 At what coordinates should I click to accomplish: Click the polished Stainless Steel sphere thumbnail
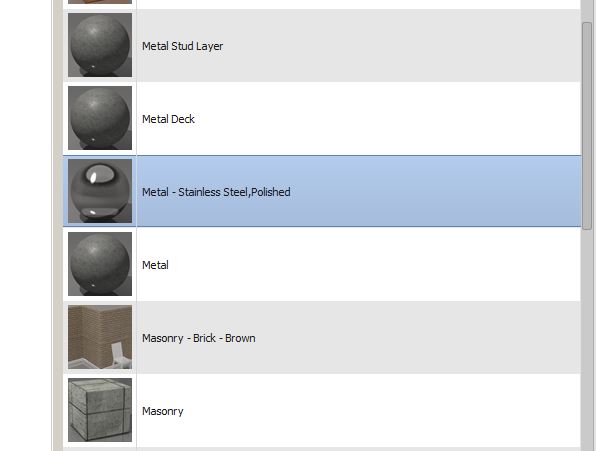click(100, 191)
